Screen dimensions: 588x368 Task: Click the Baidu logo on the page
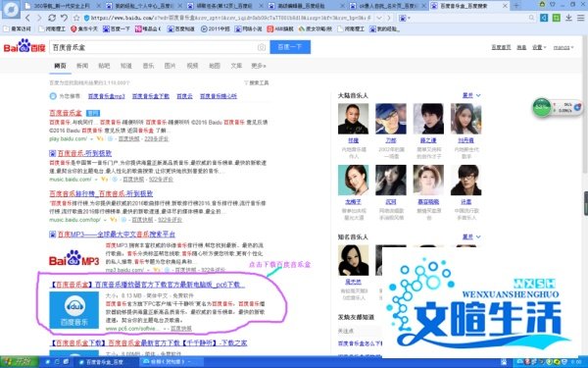[x=24, y=46]
